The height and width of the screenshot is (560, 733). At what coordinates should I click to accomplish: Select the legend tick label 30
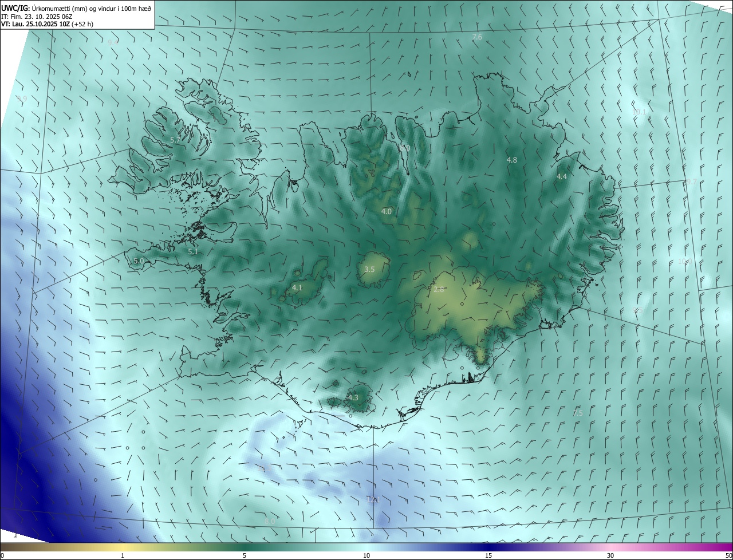coord(610,555)
